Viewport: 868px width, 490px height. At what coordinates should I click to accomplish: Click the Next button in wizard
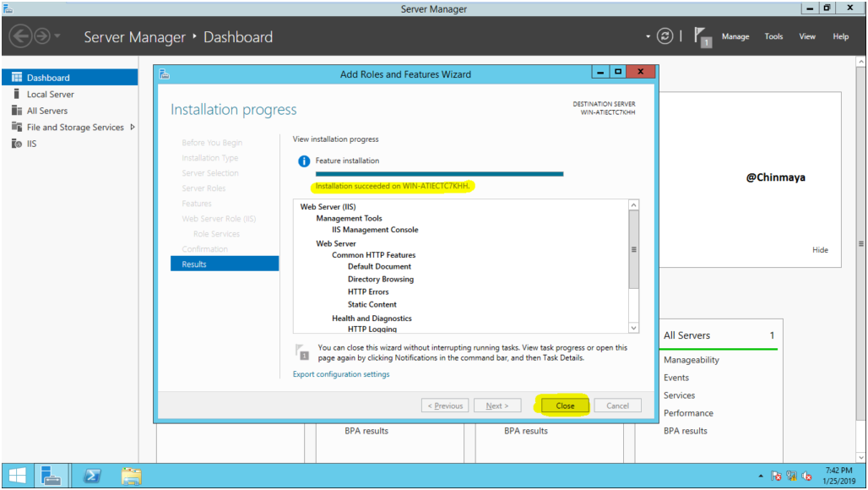click(x=497, y=406)
